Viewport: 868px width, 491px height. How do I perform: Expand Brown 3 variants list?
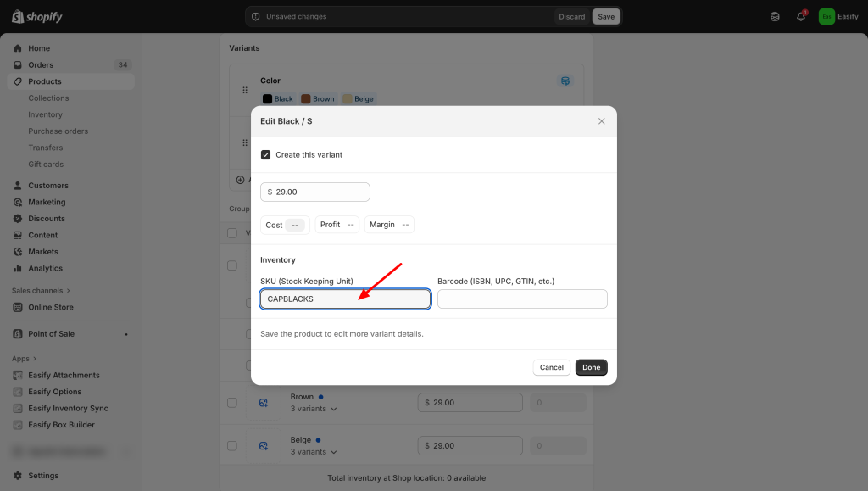coord(314,409)
